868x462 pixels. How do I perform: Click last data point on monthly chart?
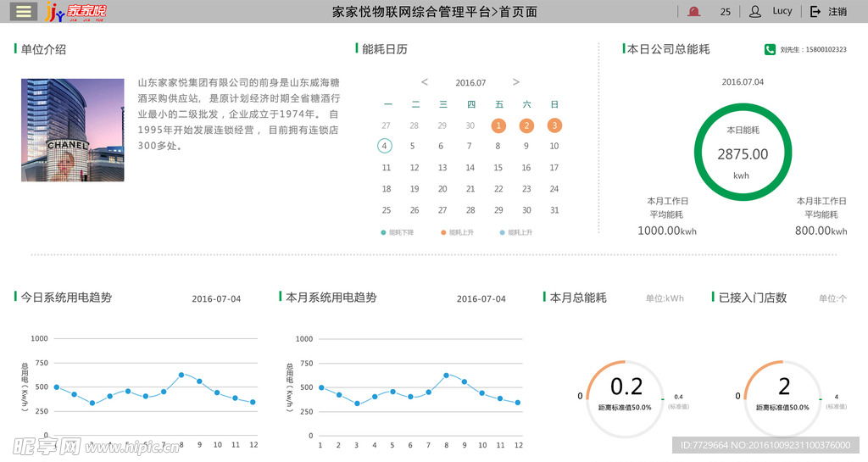click(x=518, y=403)
